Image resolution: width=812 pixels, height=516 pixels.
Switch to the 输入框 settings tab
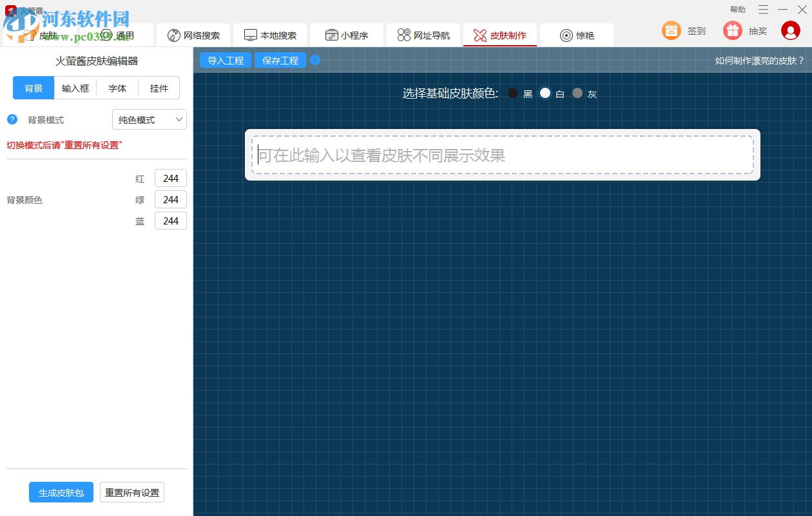click(x=75, y=88)
